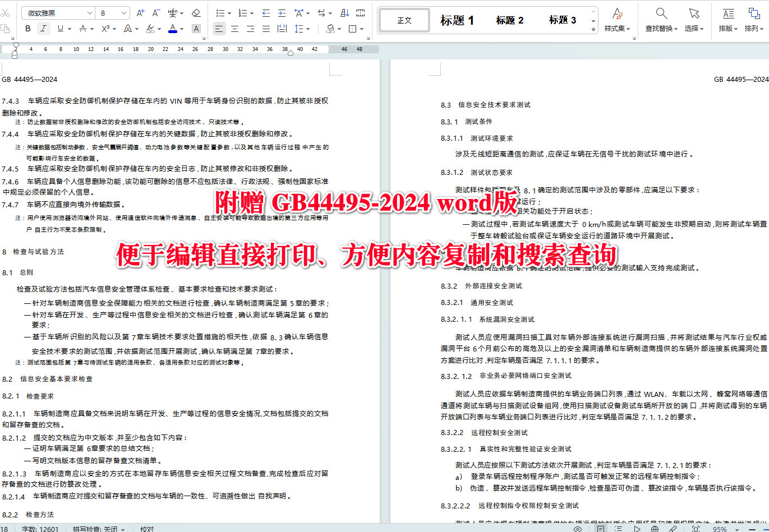The image size is (769, 532).
Task: Toggle left alignment button
Action: pyautogui.click(x=219, y=29)
